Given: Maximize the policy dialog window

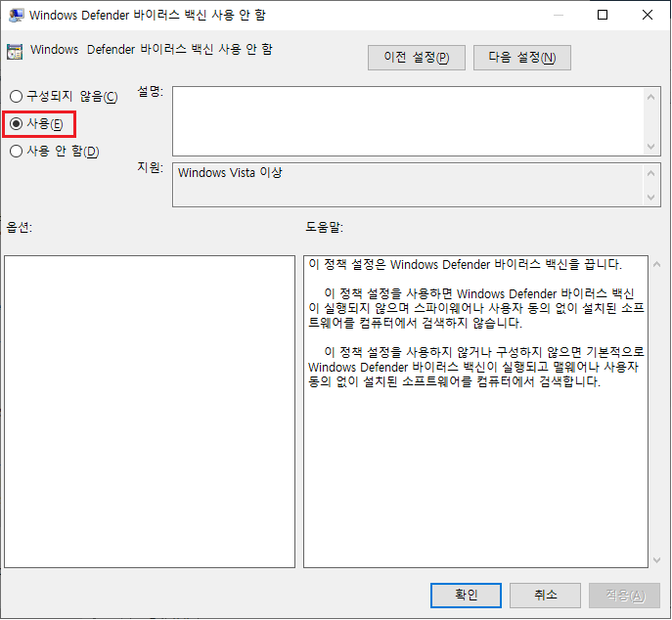Looking at the screenshot, I should click(x=603, y=15).
